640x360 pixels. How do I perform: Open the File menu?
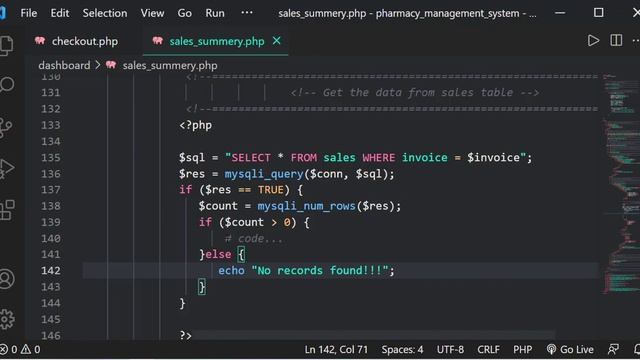point(29,13)
